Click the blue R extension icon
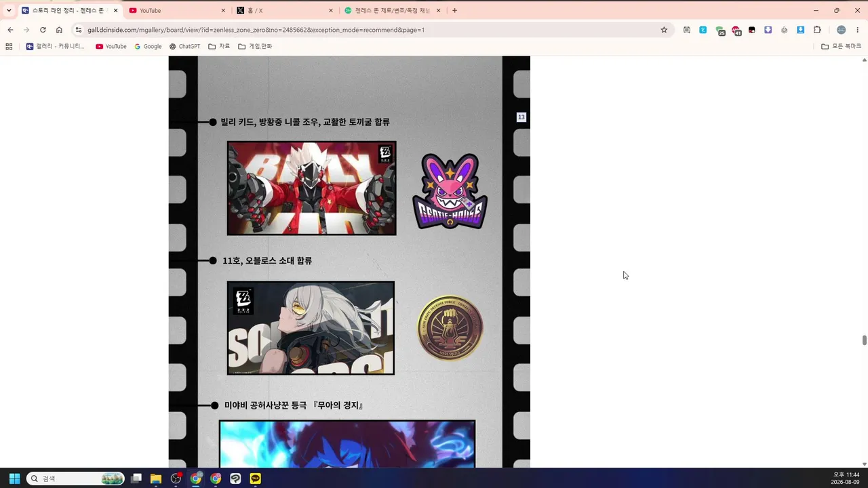The width and height of the screenshot is (868, 488). pos(703,30)
